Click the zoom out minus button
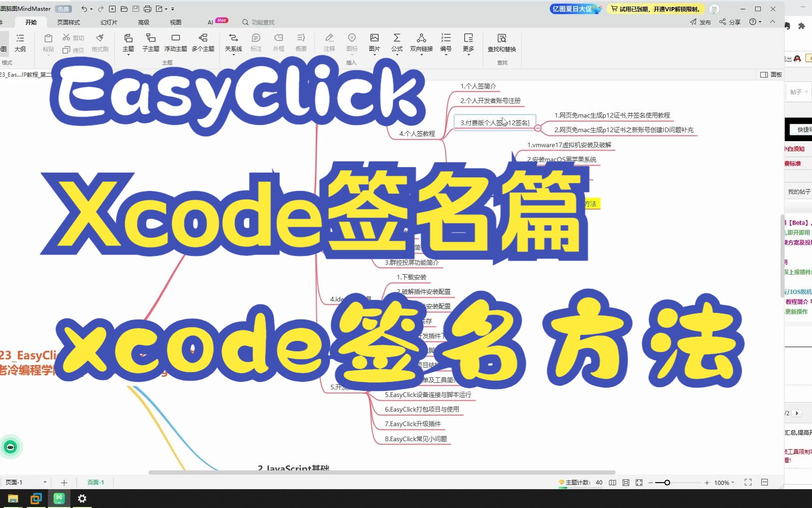The height and width of the screenshot is (508, 812). coord(650,483)
